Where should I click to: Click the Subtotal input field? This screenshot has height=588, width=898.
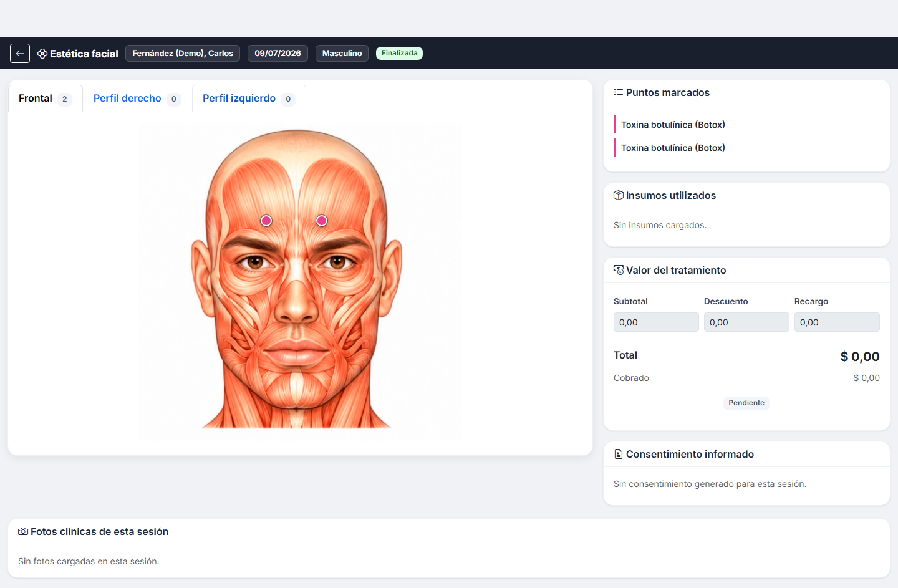coord(656,322)
